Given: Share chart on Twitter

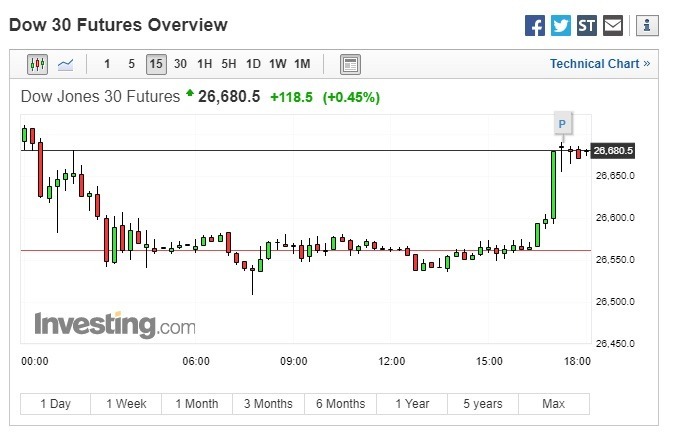Looking at the screenshot, I should 560,25.
